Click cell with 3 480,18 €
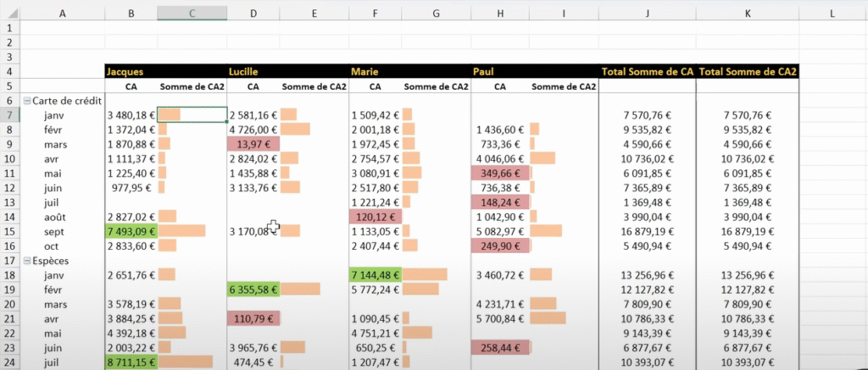The image size is (868, 370). (131, 116)
